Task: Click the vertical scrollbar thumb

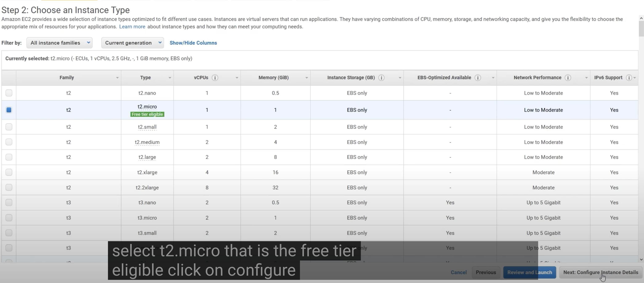Action: click(641, 29)
